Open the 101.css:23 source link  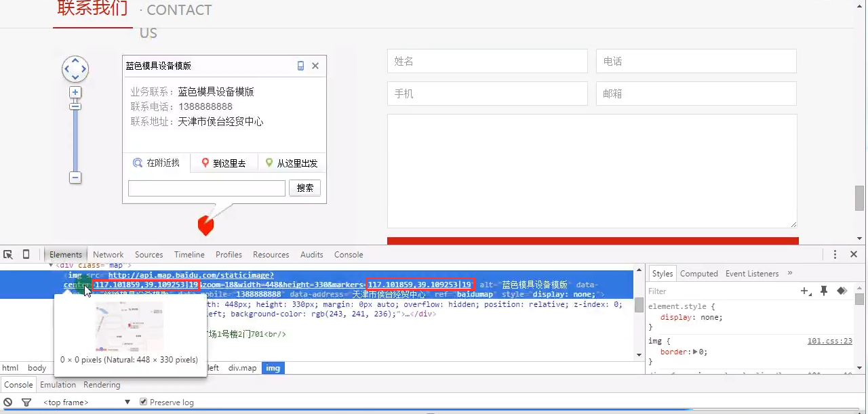[829, 341]
